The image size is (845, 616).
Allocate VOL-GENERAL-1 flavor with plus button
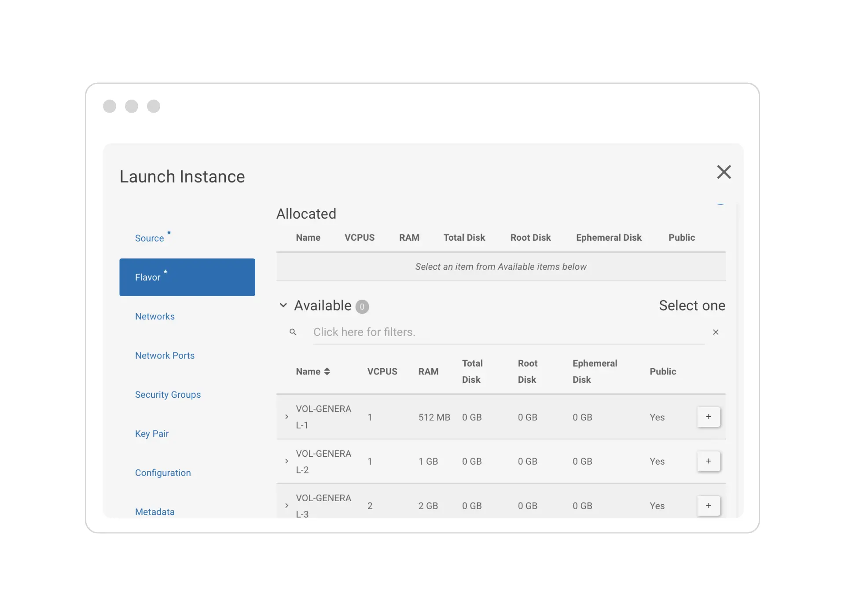coord(709,417)
